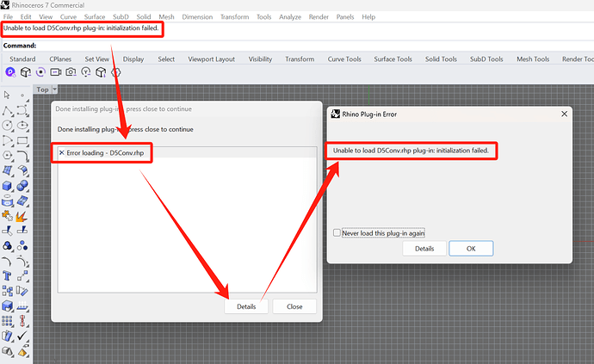Click Close in plug-in install dialog
The height and width of the screenshot is (364, 594).
pos(294,306)
